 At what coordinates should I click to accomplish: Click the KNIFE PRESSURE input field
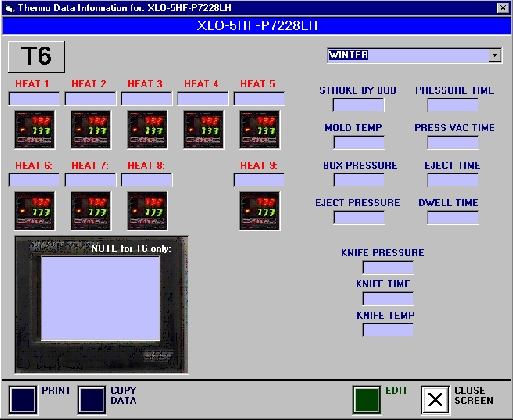[x=388, y=267]
